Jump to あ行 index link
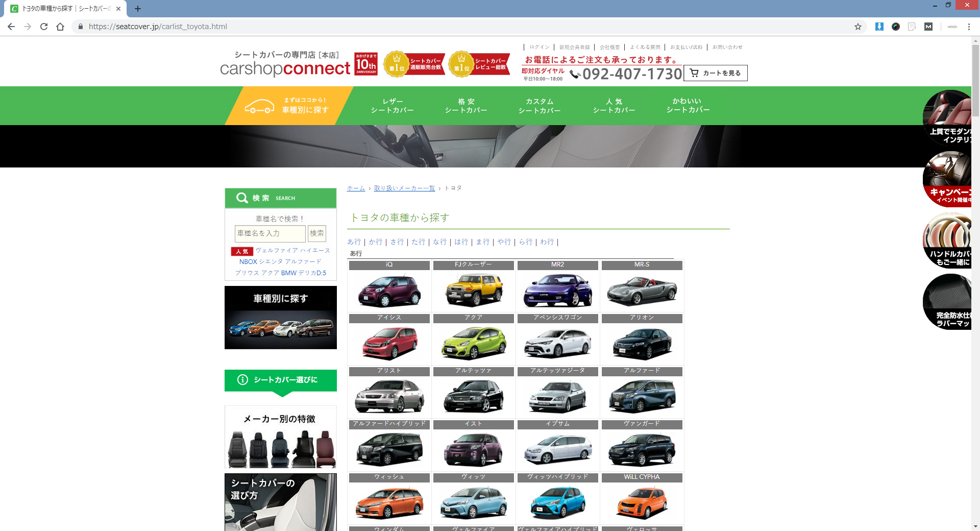Viewport: 980px width, 531px height. [x=354, y=242]
